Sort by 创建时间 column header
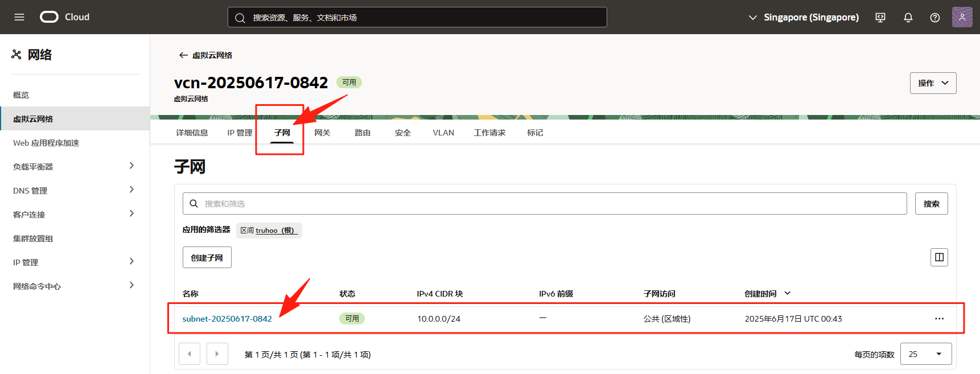 761,294
